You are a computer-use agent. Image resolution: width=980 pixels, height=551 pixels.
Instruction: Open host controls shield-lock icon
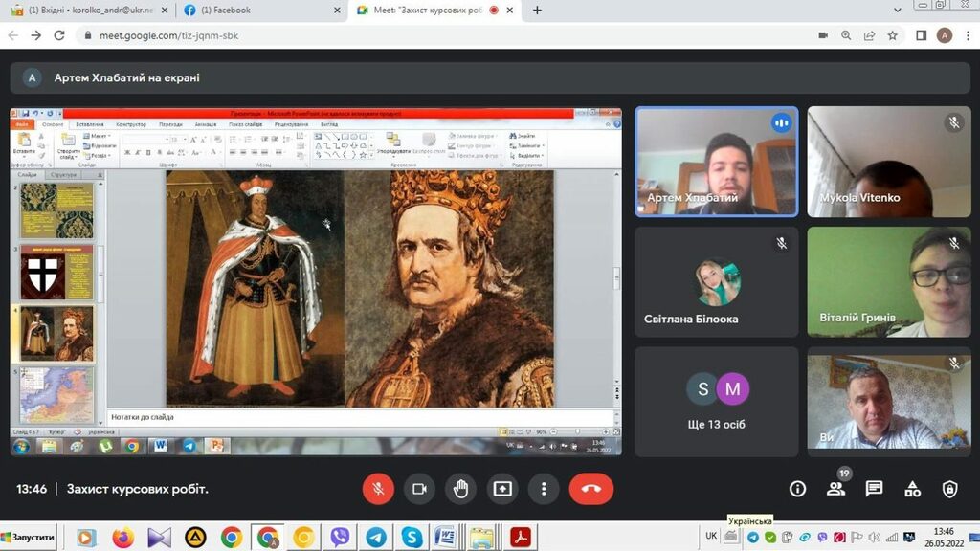(x=949, y=489)
